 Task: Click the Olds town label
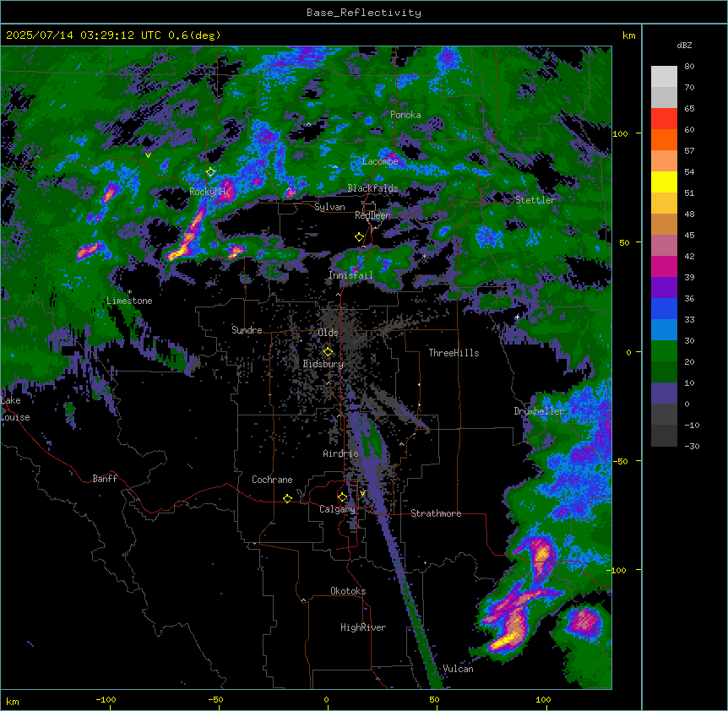[328, 333]
